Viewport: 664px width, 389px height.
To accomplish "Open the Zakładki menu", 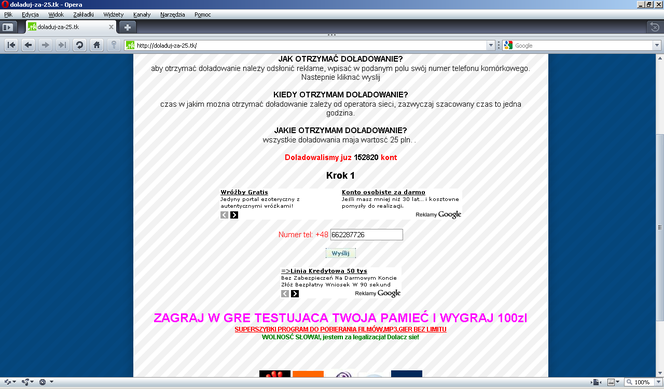I will 83,14.
